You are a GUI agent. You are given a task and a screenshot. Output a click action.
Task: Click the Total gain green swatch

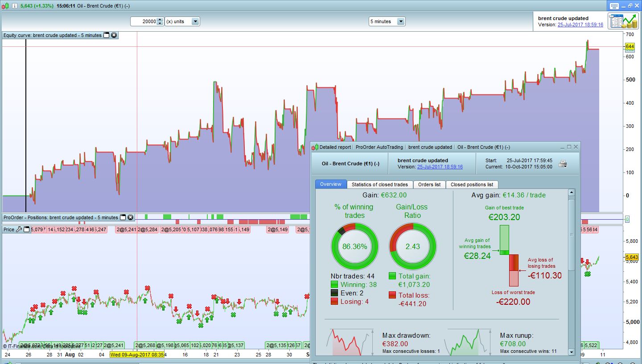[392, 276]
